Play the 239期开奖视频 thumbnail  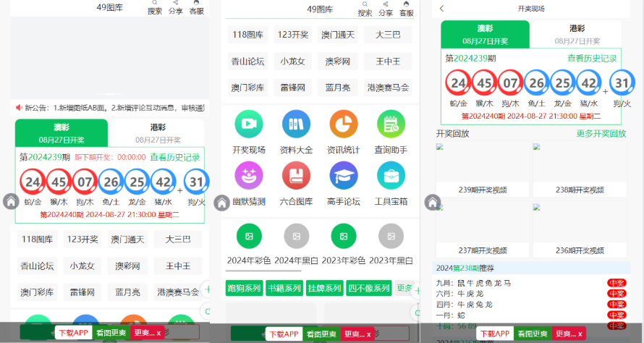click(x=483, y=169)
